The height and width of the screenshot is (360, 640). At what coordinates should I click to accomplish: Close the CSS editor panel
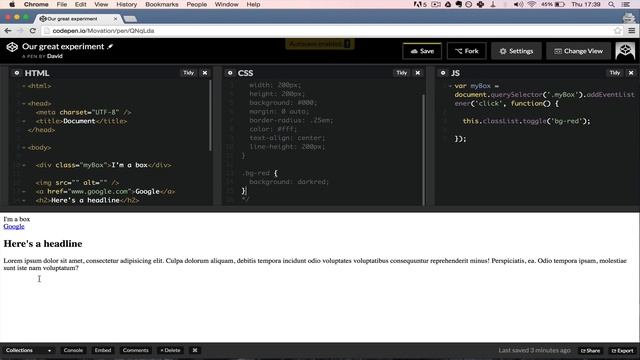(x=418, y=73)
